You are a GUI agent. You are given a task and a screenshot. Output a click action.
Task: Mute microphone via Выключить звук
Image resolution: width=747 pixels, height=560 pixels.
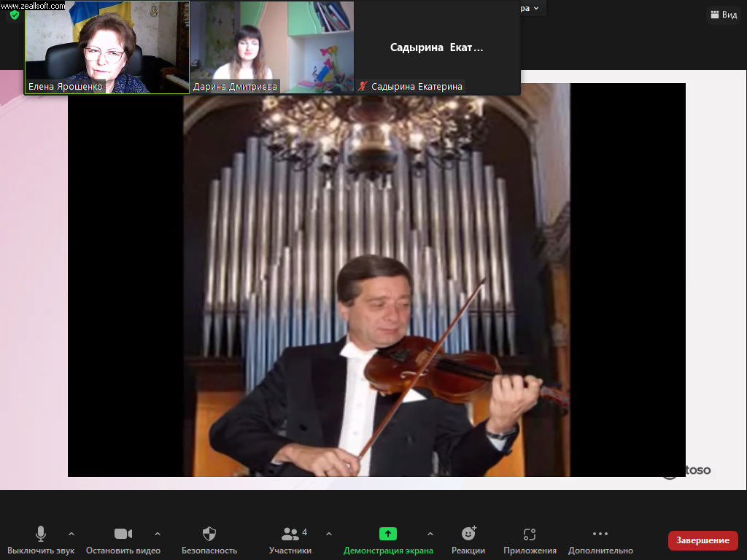point(41,540)
